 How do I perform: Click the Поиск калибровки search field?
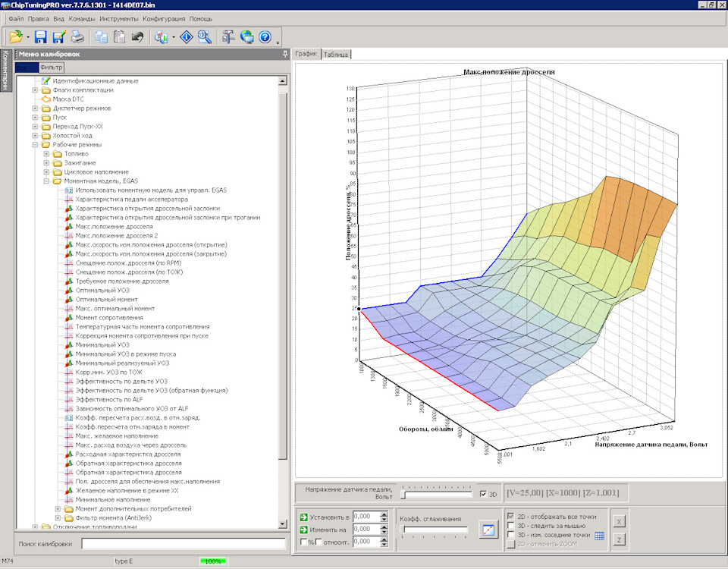click(183, 543)
